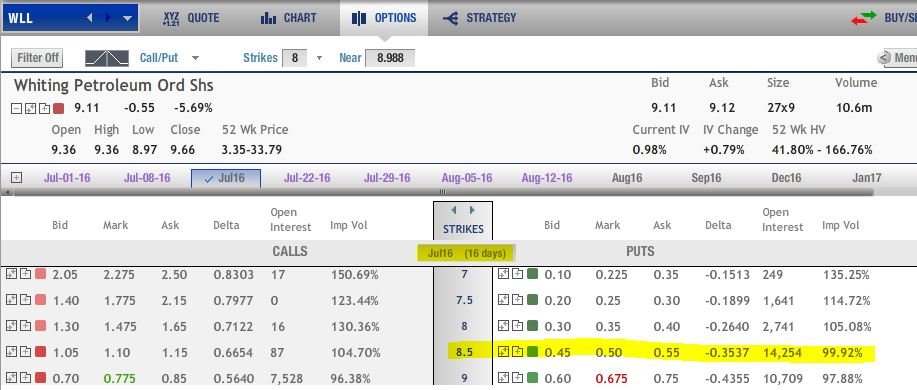The image size is (917, 390).
Task: Expand the plus box beside Jul-01-16
Action: [x=16, y=178]
